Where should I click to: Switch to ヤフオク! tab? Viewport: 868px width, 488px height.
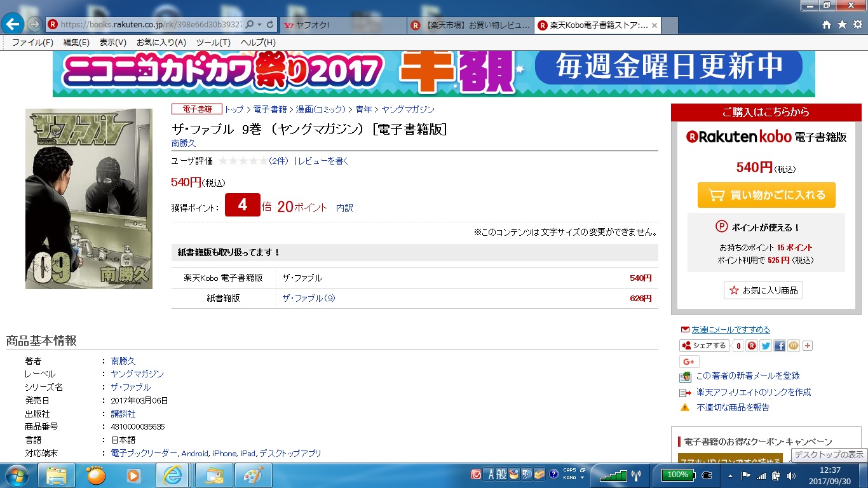pyautogui.click(x=343, y=25)
